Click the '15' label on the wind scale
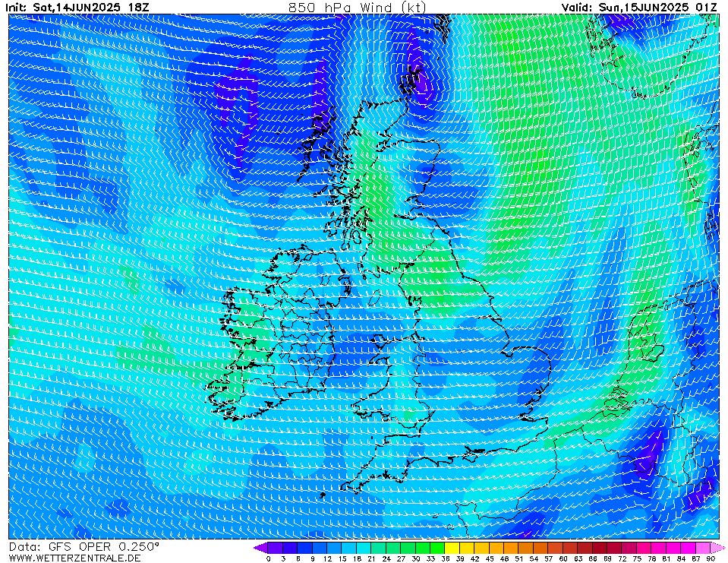This screenshot has height=563, width=728. (342, 558)
